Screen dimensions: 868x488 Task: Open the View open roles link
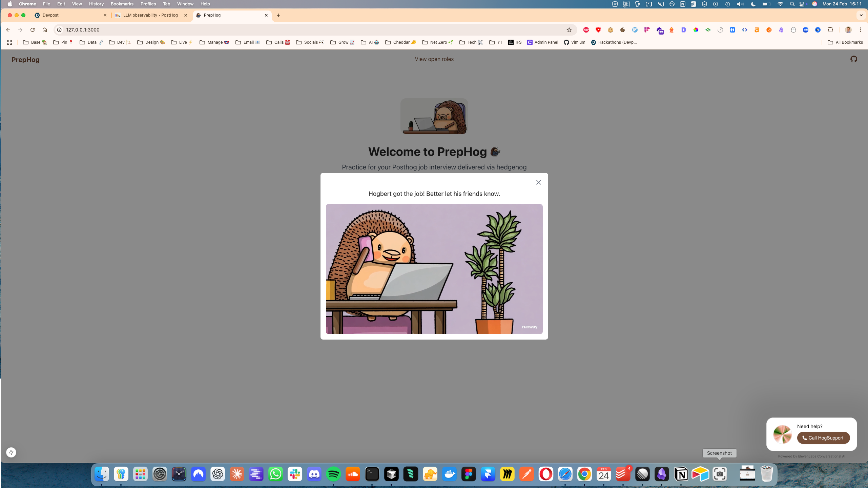pyautogui.click(x=434, y=59)
